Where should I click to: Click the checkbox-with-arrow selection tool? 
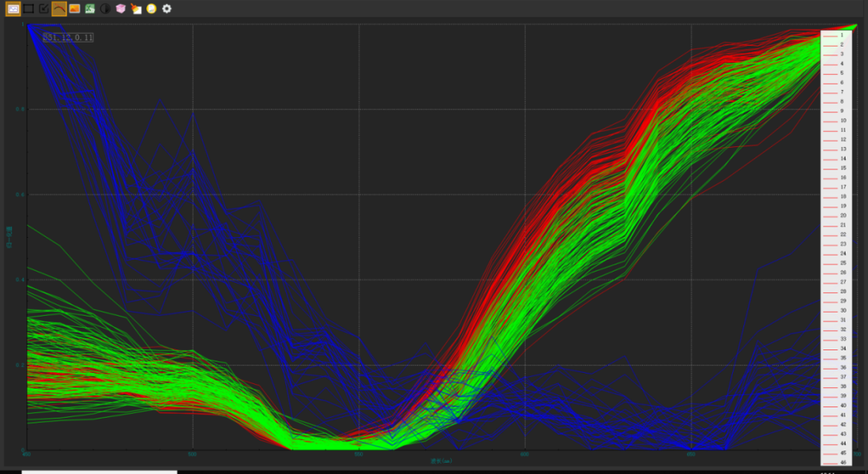pos(43,9)
